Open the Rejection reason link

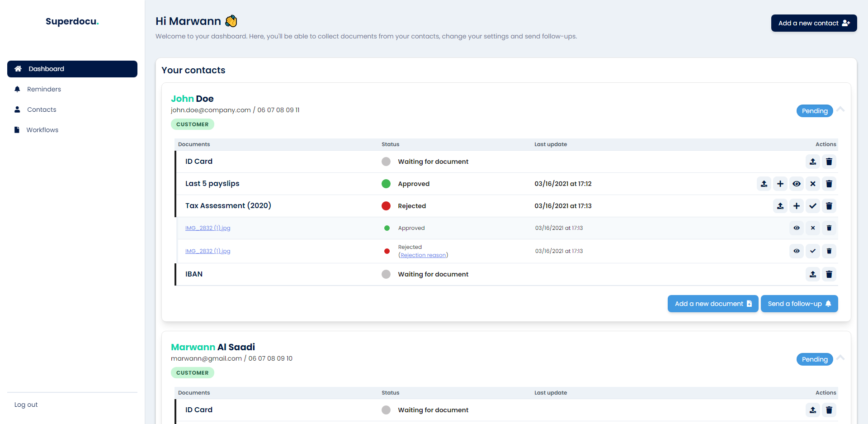click(x=423, y=255)
